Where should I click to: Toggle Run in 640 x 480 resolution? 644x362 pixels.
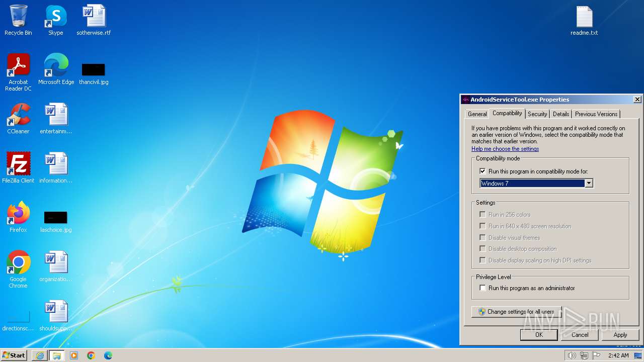(x=482, y=226)
